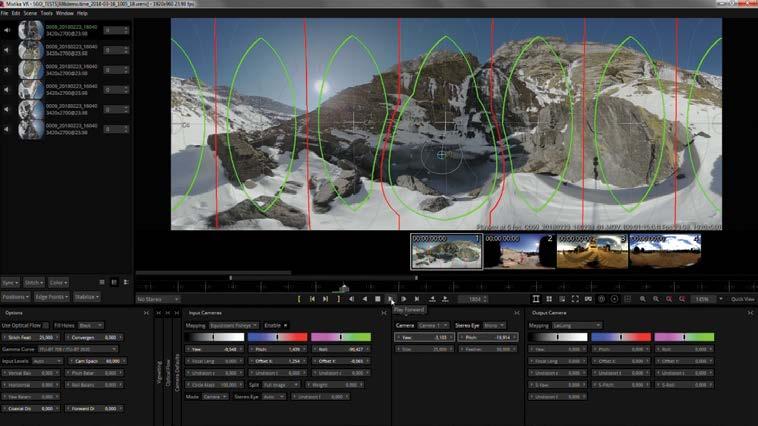Open the No Stereo dropdown
Screen dimensions: 758x426
pyautogui.click(x=158, y=299)
